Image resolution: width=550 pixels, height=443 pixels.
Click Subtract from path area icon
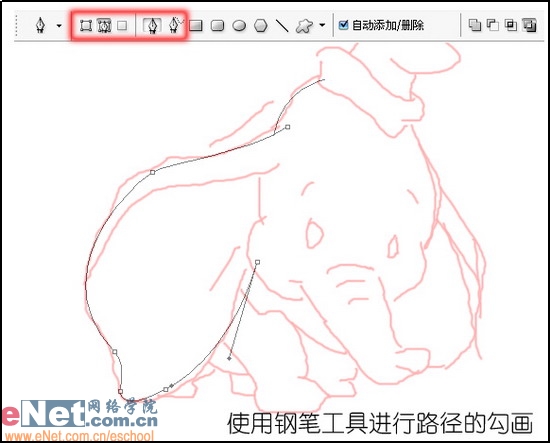tap(493, 25)
